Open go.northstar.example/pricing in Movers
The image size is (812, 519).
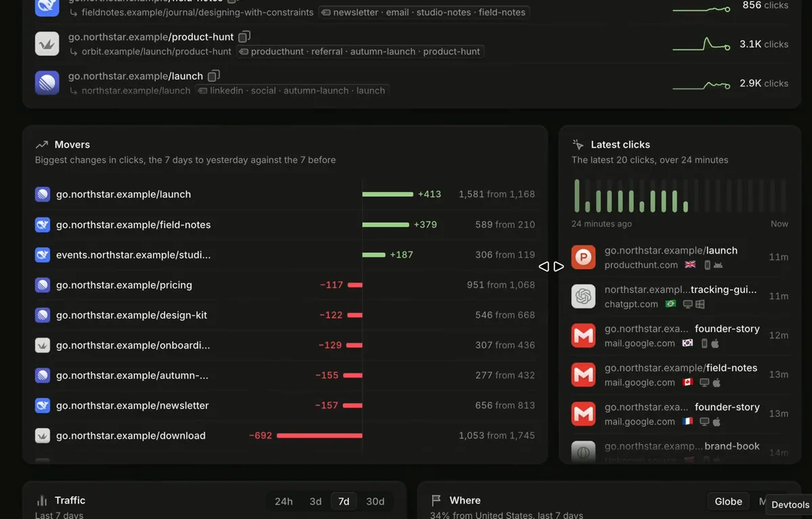[x=124, y=285]
